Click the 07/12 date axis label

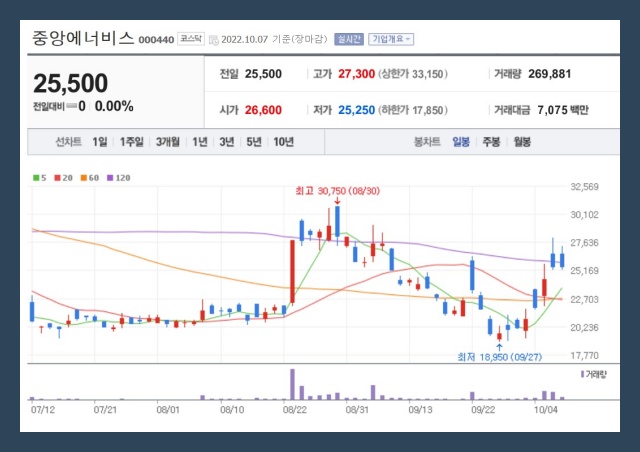click(43, 410)
